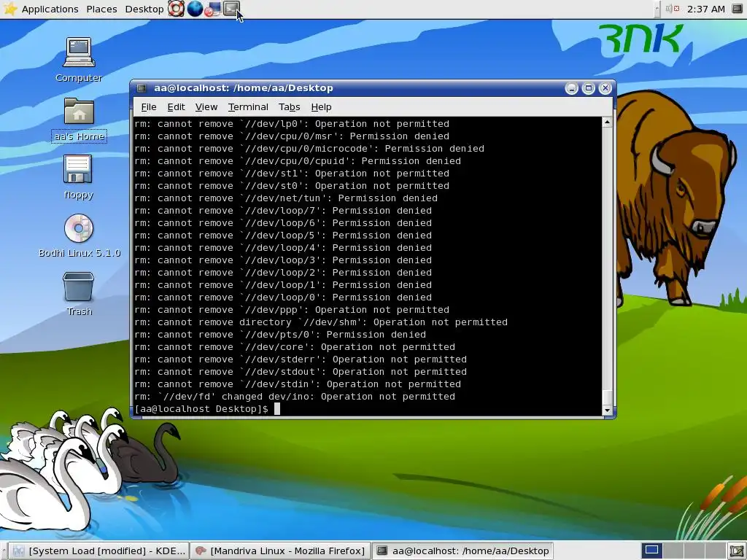The height and width of the screenshot is (560, 747).
Task: Open the terminal Edit menu
Action: pos(176,107)
